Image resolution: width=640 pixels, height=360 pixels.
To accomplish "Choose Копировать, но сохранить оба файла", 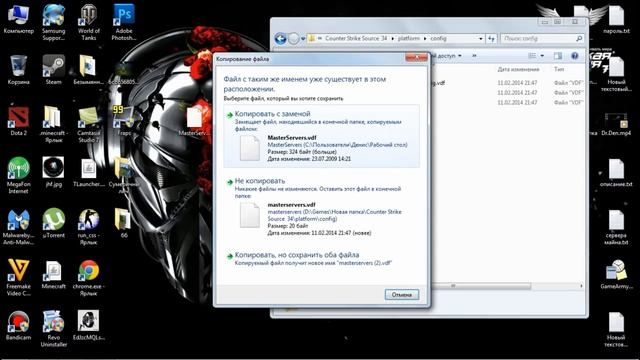I will coord(322,258).
